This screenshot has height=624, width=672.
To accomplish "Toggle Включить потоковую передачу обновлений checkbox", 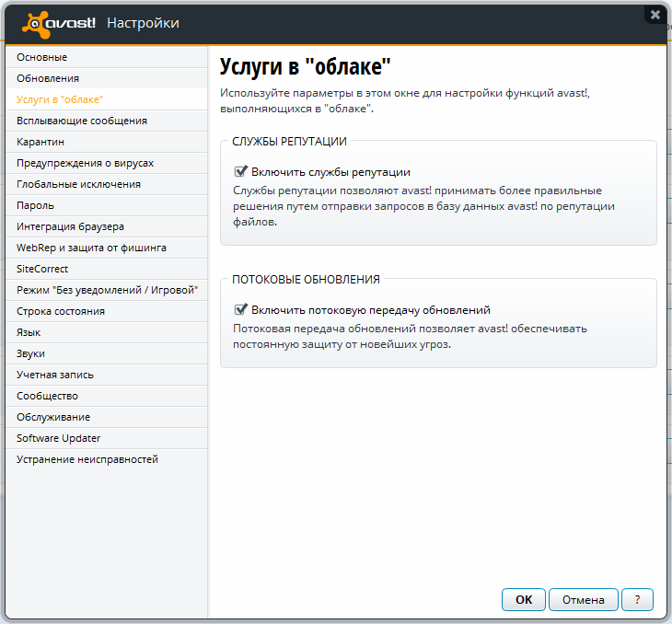I will click(x=241, y=309).
